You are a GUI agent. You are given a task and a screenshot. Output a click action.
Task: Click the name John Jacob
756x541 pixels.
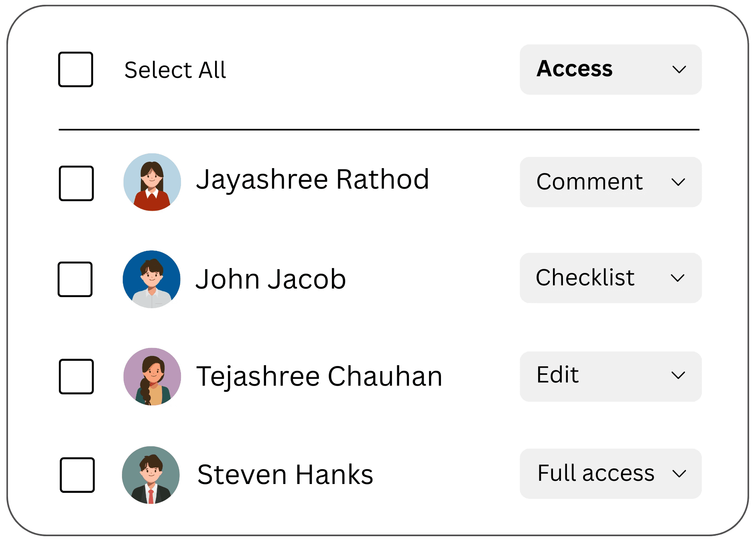tap(270, 279)
